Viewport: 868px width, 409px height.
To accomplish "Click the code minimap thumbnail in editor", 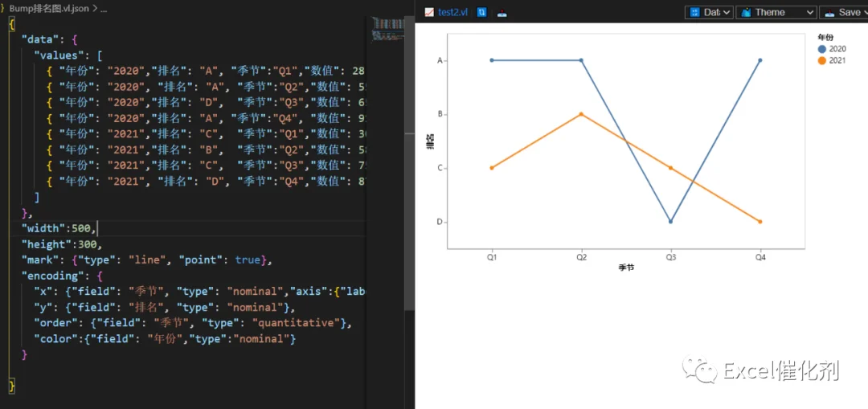I will click(388, 29).
